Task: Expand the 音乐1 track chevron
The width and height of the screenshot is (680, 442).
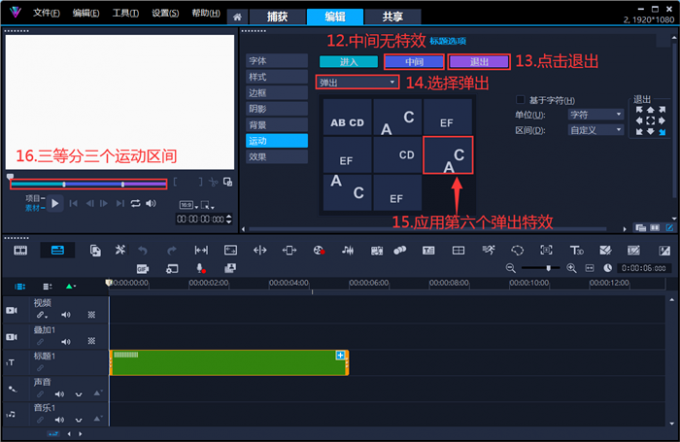Action: coord(78,420)
